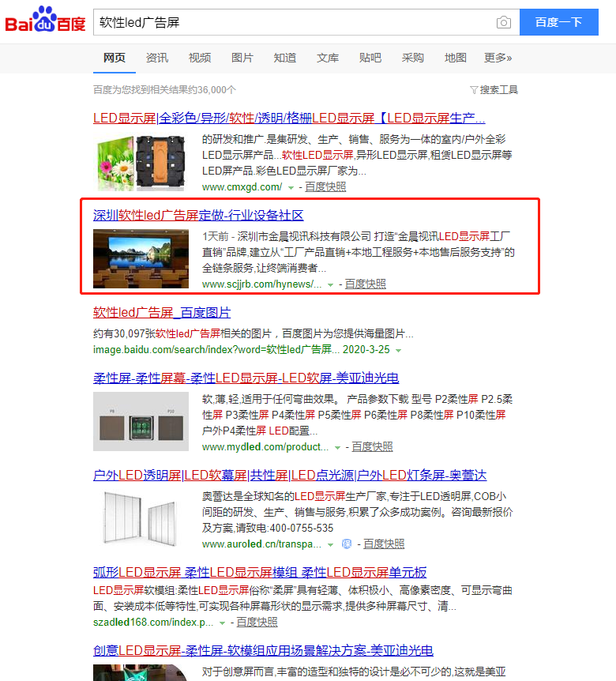Open 柔性屏-柔性屏幕-柔性LED显示屏 美亚迪光电 result
This screenshot has width=616, height=681.
(246, 378)
